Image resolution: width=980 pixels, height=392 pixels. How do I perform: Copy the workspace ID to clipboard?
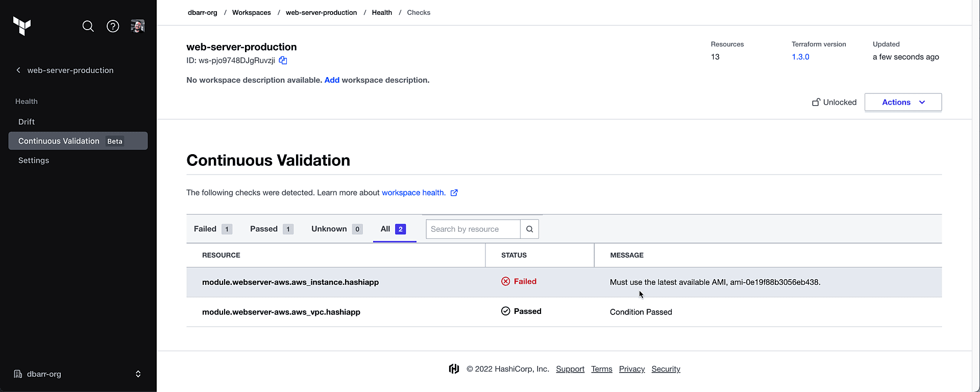[283, 60]
